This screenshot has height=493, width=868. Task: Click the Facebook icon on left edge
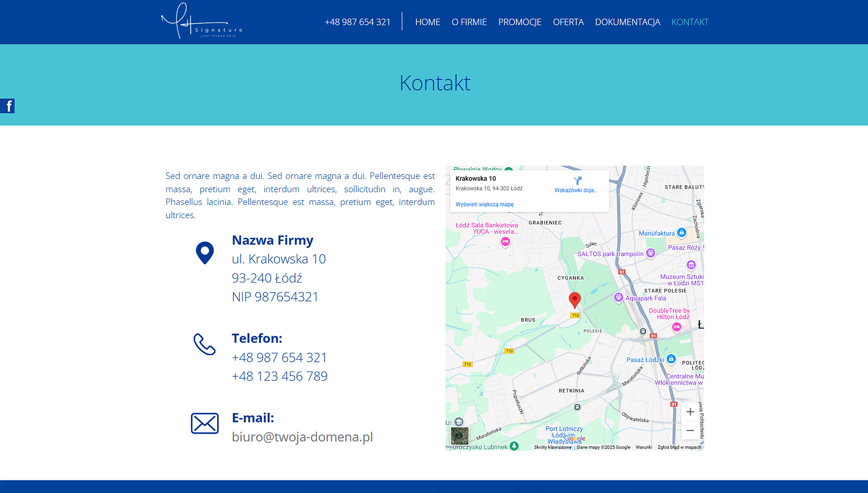8,106
